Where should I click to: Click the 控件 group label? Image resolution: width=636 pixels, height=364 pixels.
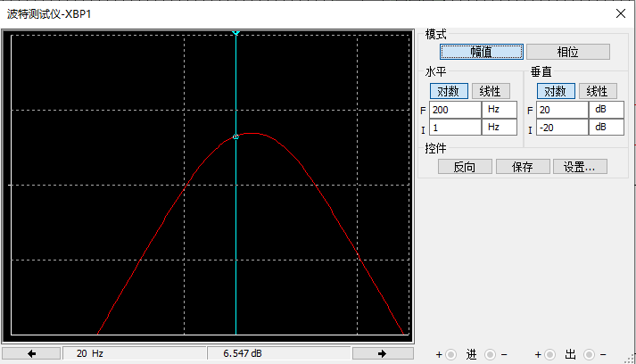pos(435,148)
